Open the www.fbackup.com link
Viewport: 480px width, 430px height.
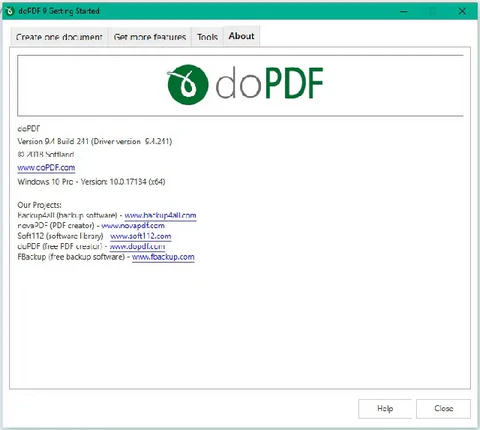click(x=163, y=257)
